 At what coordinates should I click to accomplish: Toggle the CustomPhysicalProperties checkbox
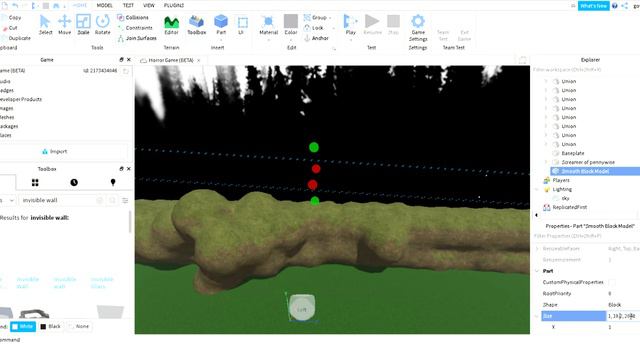click(611, 282)
